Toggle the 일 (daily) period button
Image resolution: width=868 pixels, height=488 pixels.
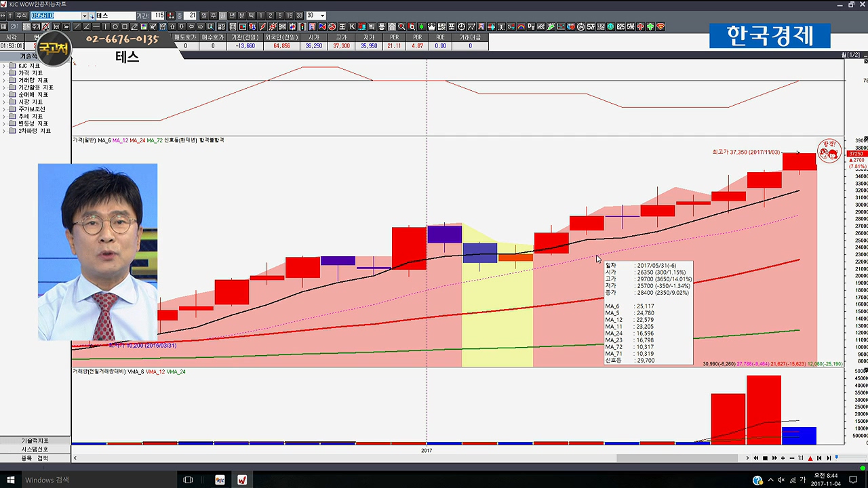pos(203,16)
